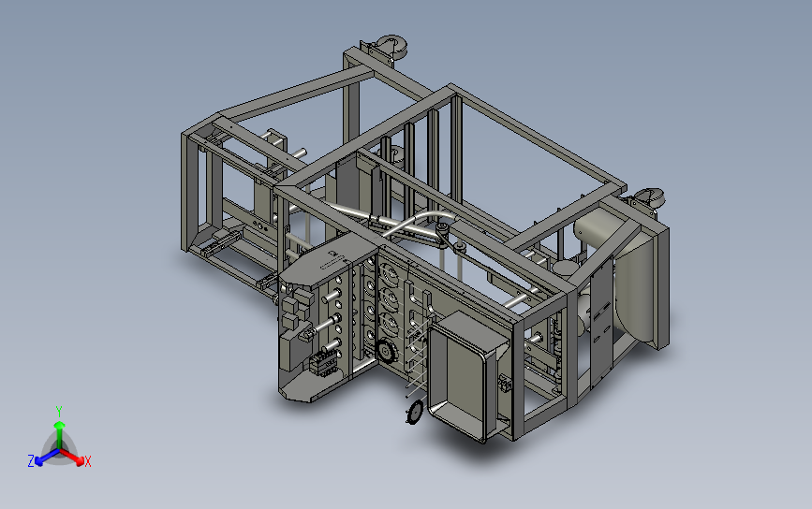Image resolution: width=812 pixels, height=509 pixels.
Task: Click the red X axis of the orientation triad
Action: click(74, 457)
